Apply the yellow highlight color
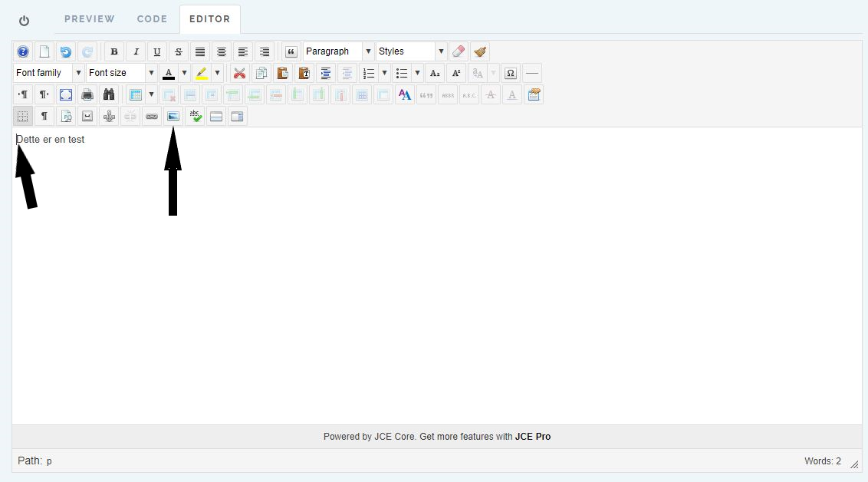The width and height of the screenshot is (868, 482). tap(202, 74)
